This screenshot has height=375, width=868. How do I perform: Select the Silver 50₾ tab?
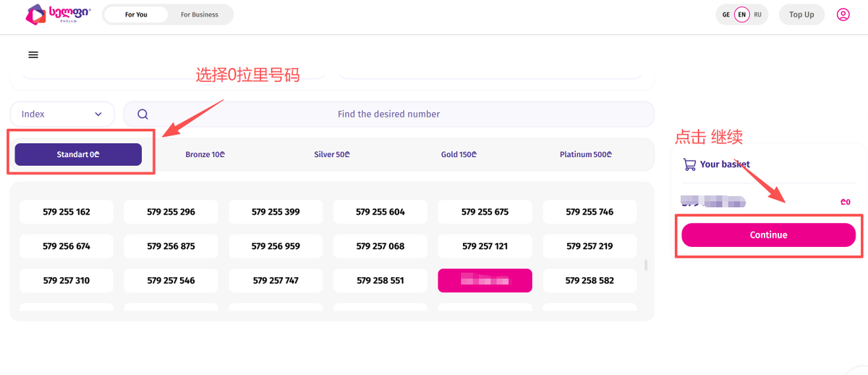(332, 154)
